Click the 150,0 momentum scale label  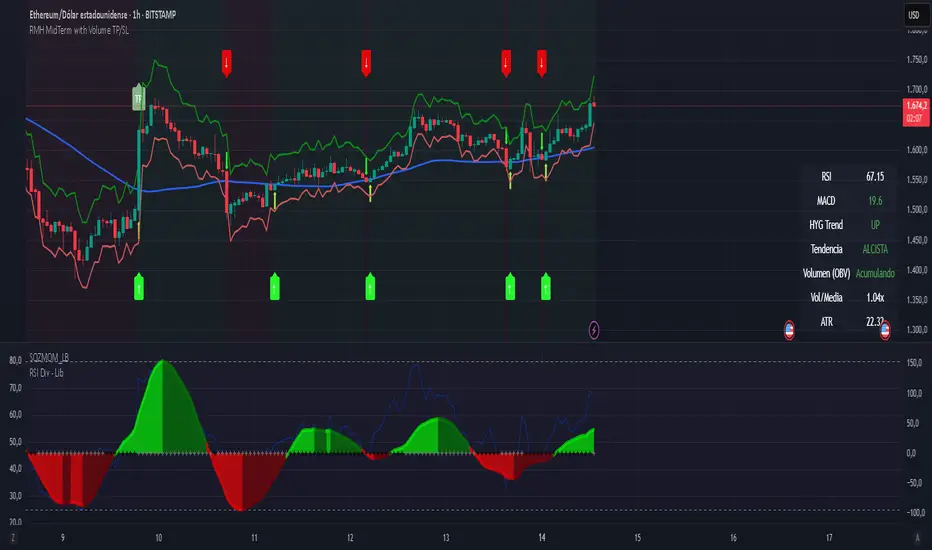point(914,363)
